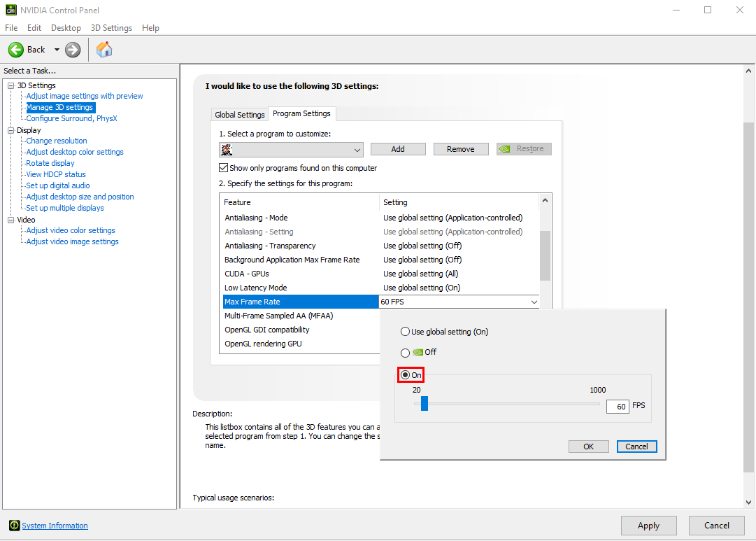Select the Use global setting (On) radio
This screenshot has width=756, height=541.
pyautogui.click(x=405, y=332)
